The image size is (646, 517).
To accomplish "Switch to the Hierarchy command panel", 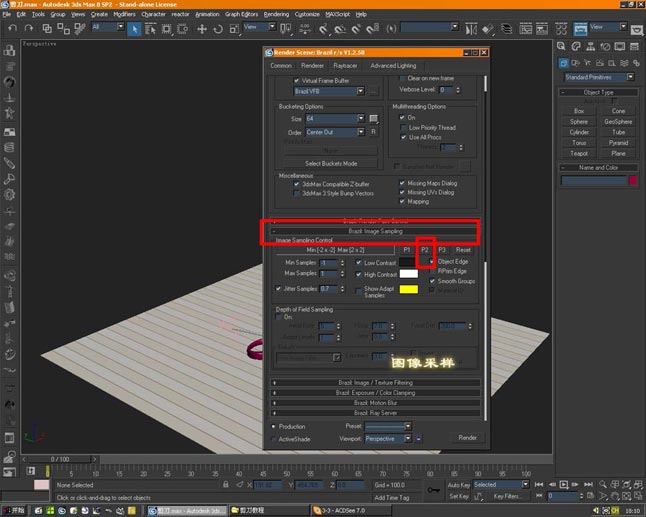I will click(x=590, y=46).
